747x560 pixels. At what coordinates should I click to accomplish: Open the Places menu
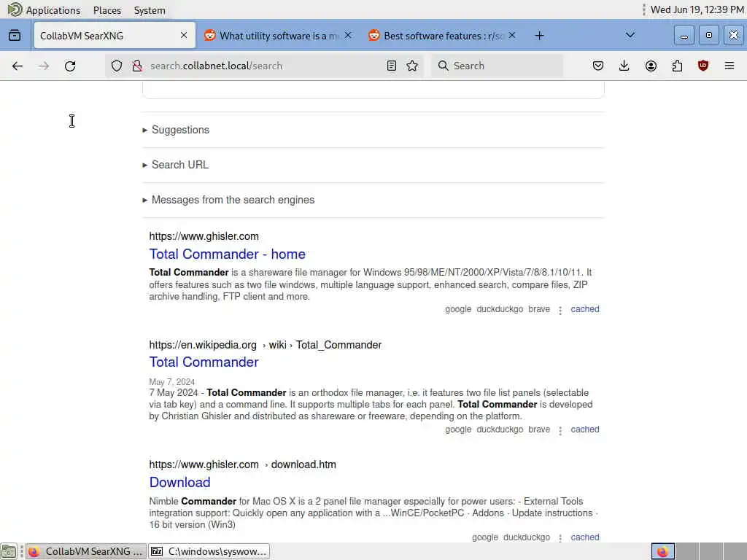click(x=107, y=10)
